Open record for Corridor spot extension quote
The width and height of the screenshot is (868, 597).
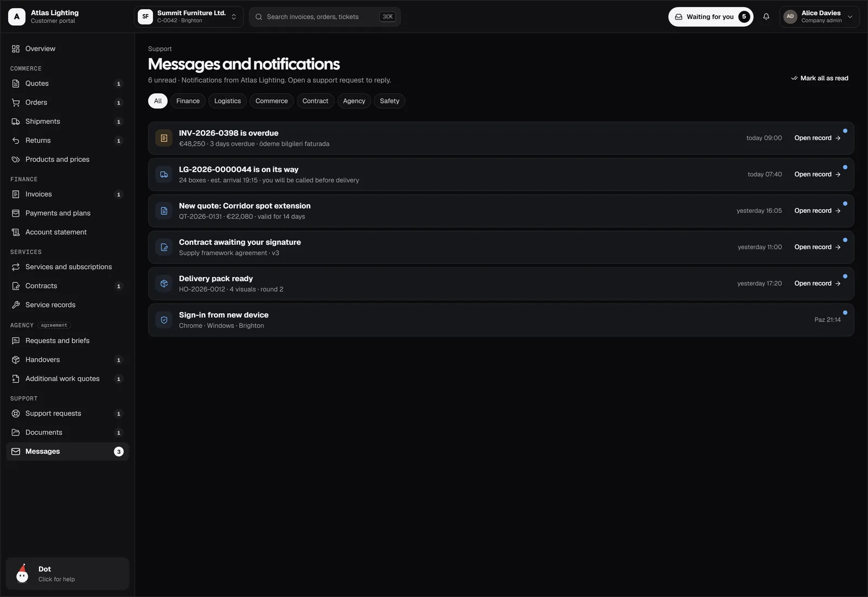click(818, 211)
